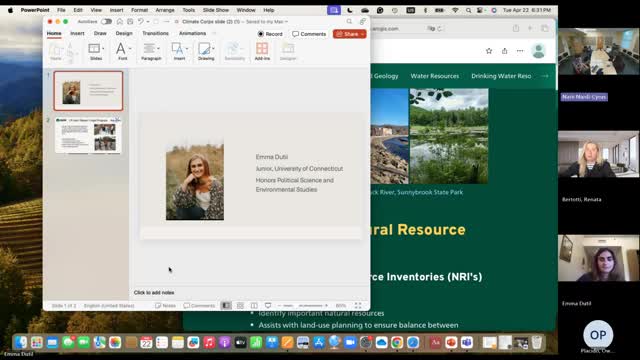640x360 pixels.
Task: Click the Record button
Action: tap(270, 34)
